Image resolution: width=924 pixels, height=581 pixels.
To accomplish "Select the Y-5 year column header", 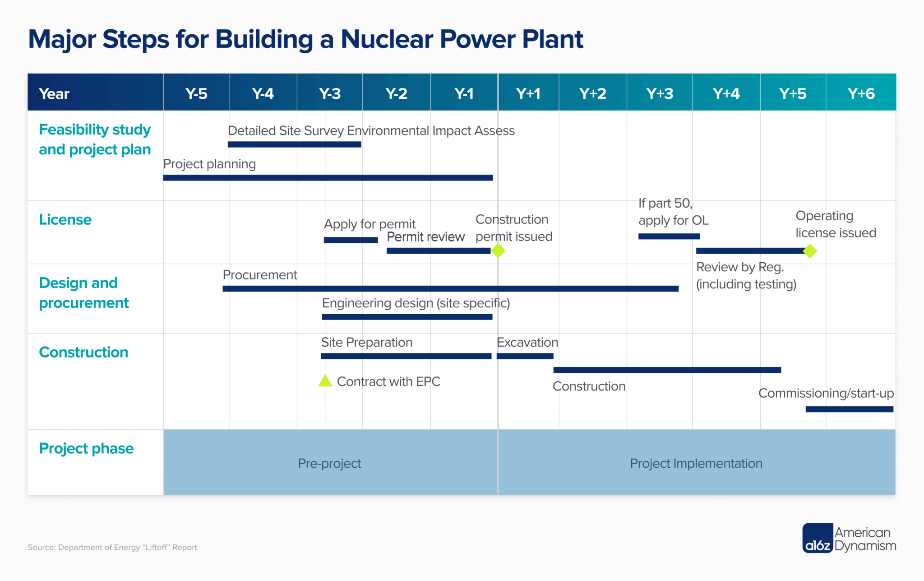I will point(196,93).
